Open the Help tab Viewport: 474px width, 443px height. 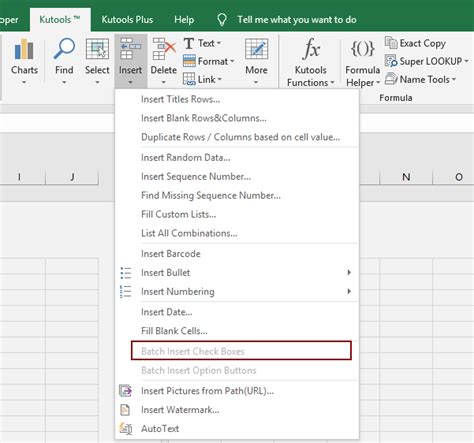point(184,20)
